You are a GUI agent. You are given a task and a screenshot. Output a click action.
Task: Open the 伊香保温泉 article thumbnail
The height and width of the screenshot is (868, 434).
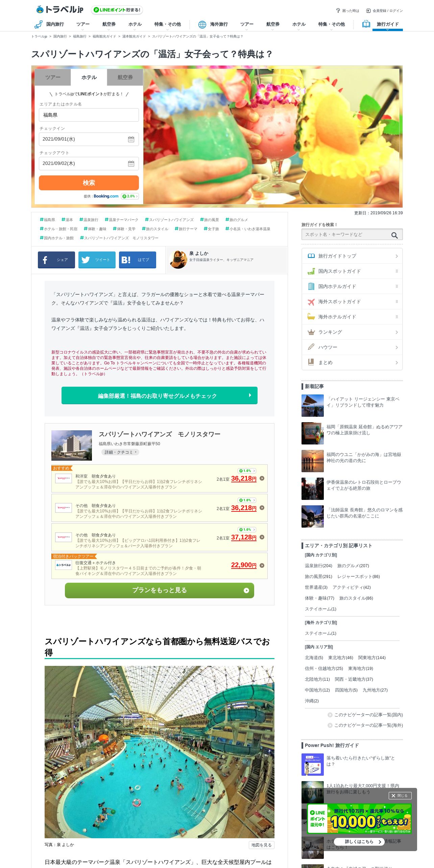[x=313, y=489]
